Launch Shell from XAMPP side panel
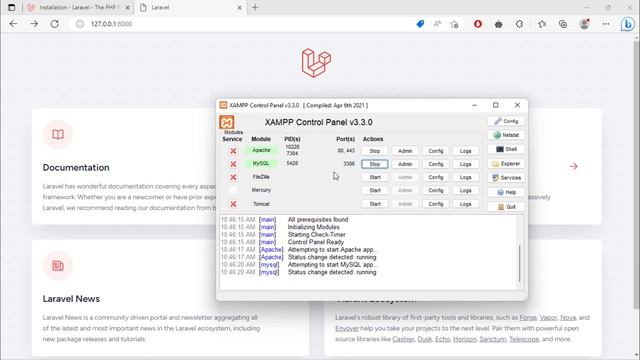The height and width of the screenshot is (360, 640). (506, 149)
